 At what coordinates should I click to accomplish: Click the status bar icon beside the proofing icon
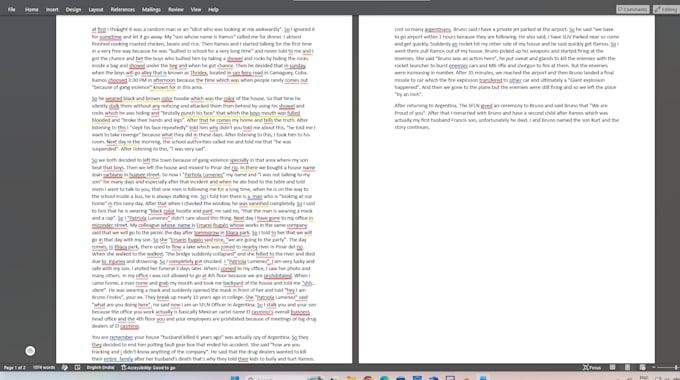tap(77, 368)
